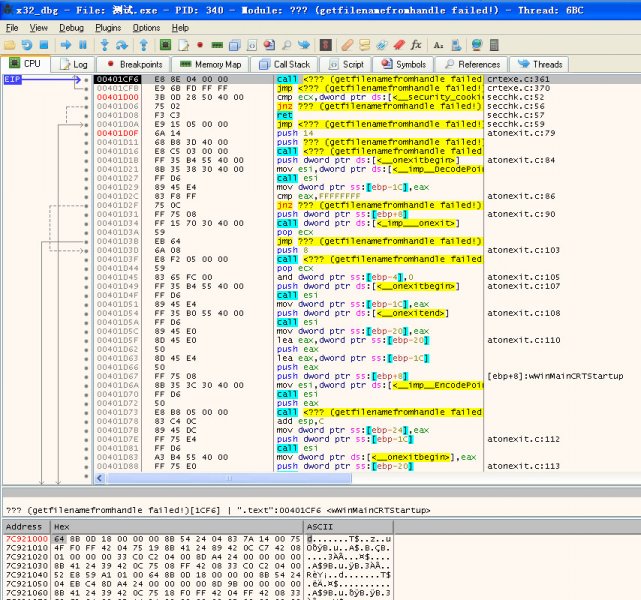This screenshot has width=641, height=600.
Task: Click the ASCII column header in dump
Action: click(349, 527)
